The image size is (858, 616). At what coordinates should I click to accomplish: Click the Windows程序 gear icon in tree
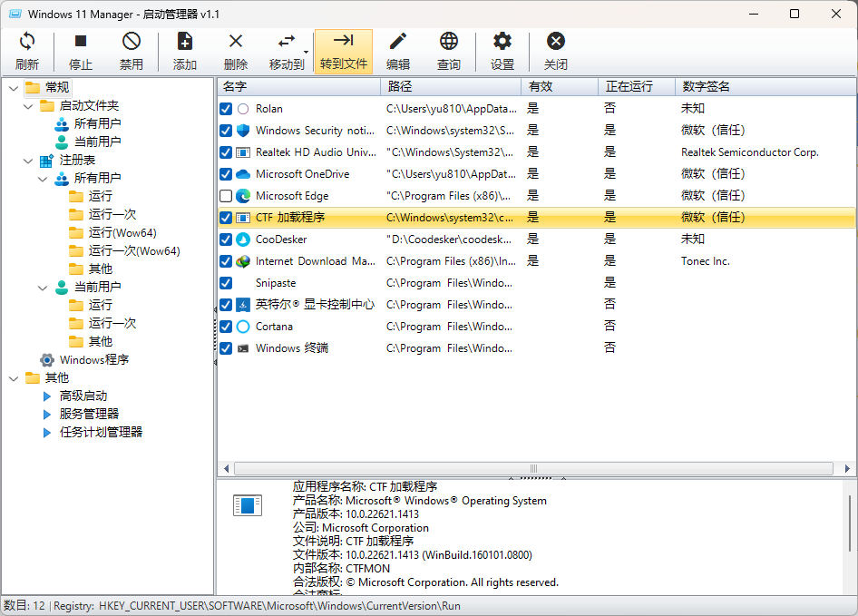(x=47, y=360)
